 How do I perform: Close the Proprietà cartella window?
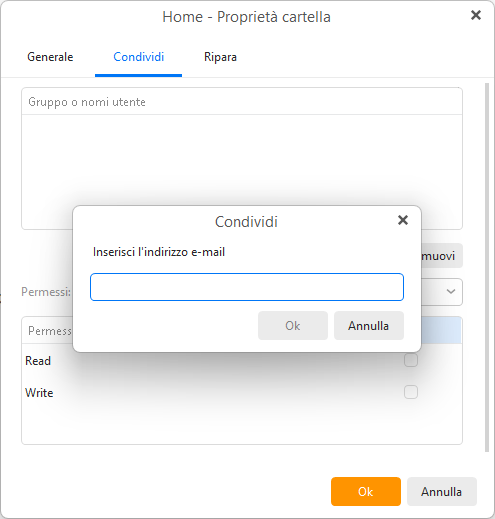pos(476,15)
